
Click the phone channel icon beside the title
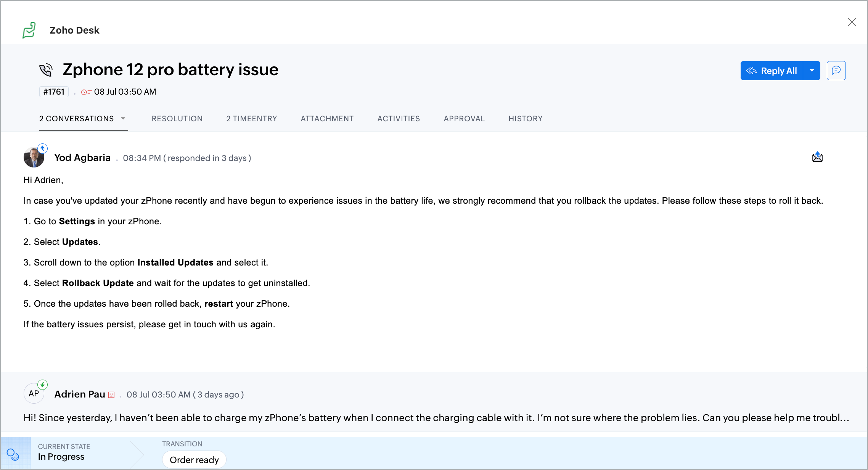[46, 70]
